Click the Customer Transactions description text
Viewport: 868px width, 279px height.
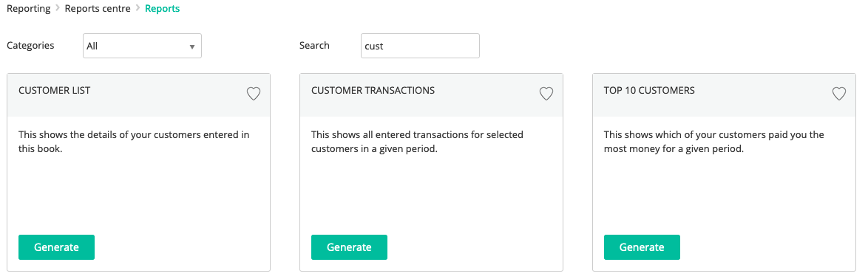click(418, 142)
